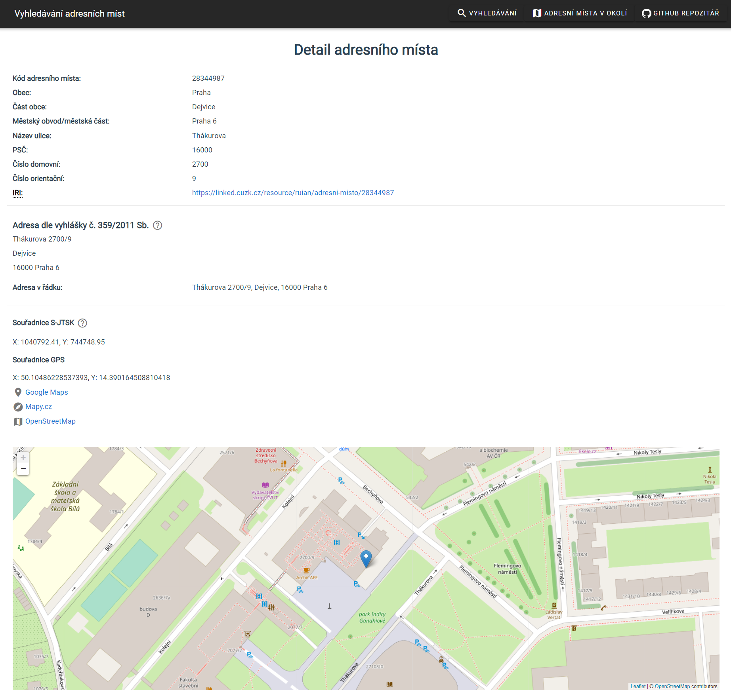Click the search magnifier icon in the header

pos(461,13)
